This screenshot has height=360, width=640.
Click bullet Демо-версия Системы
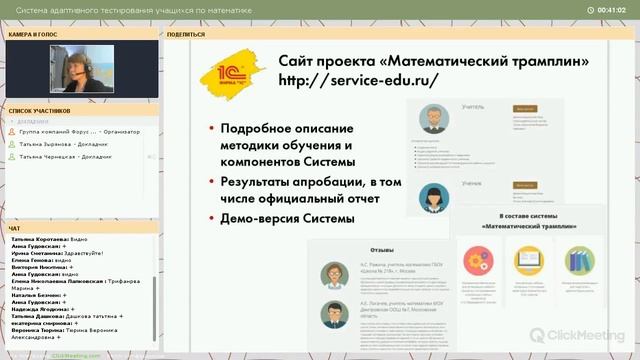(287, 218)
